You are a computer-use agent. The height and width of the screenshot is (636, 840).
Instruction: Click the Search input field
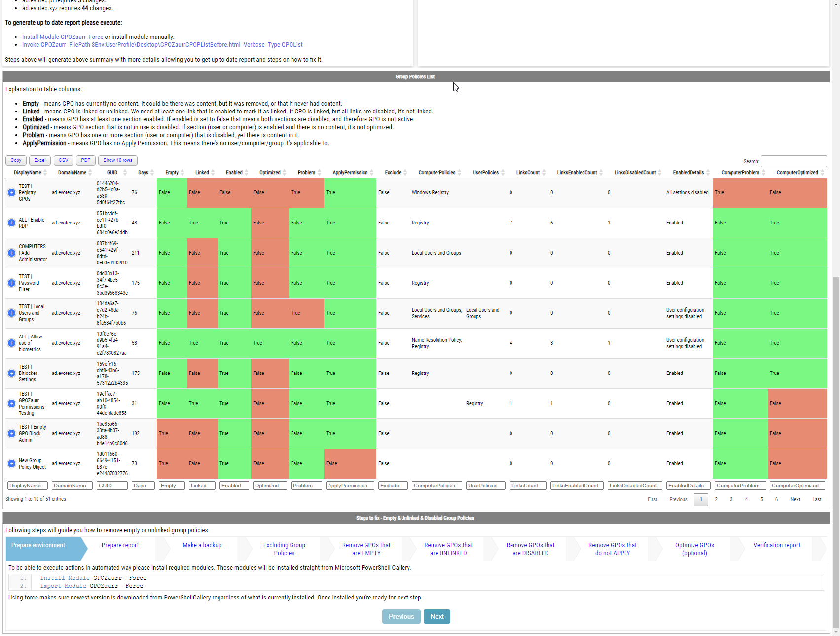(x=793, y=161)
